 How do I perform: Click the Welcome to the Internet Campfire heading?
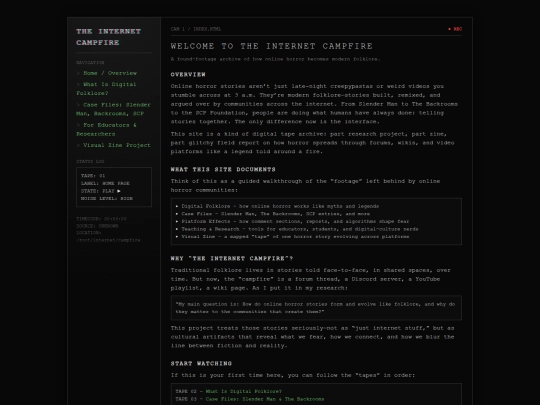[271, 46]
